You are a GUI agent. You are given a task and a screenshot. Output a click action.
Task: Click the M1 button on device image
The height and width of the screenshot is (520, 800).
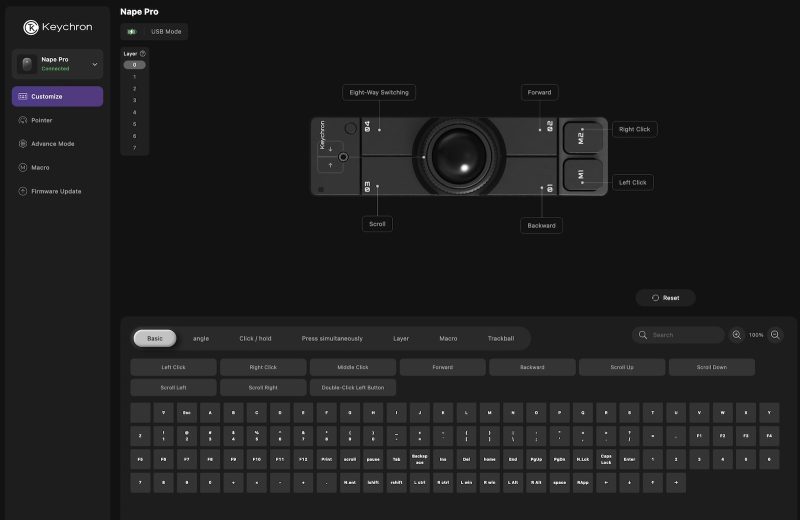coord(583,175)
